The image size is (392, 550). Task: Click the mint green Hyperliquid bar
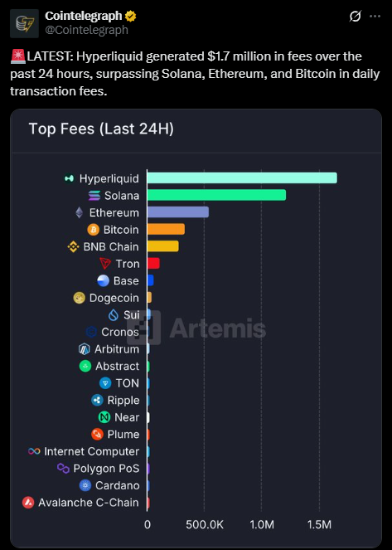[x=242, y=178]
